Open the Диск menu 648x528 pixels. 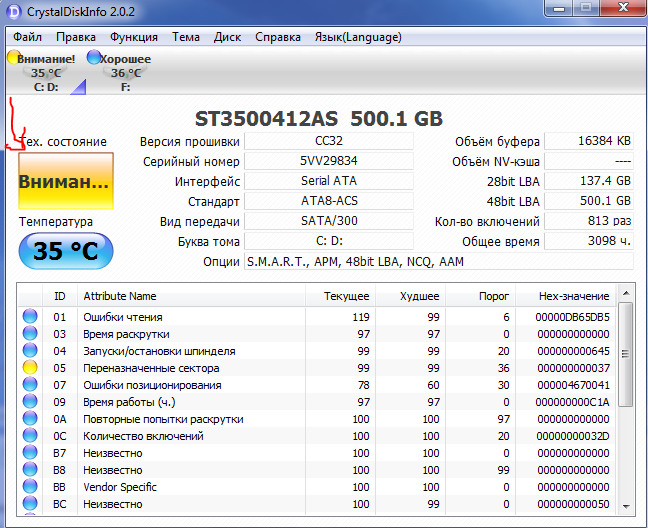click(227, 37)
